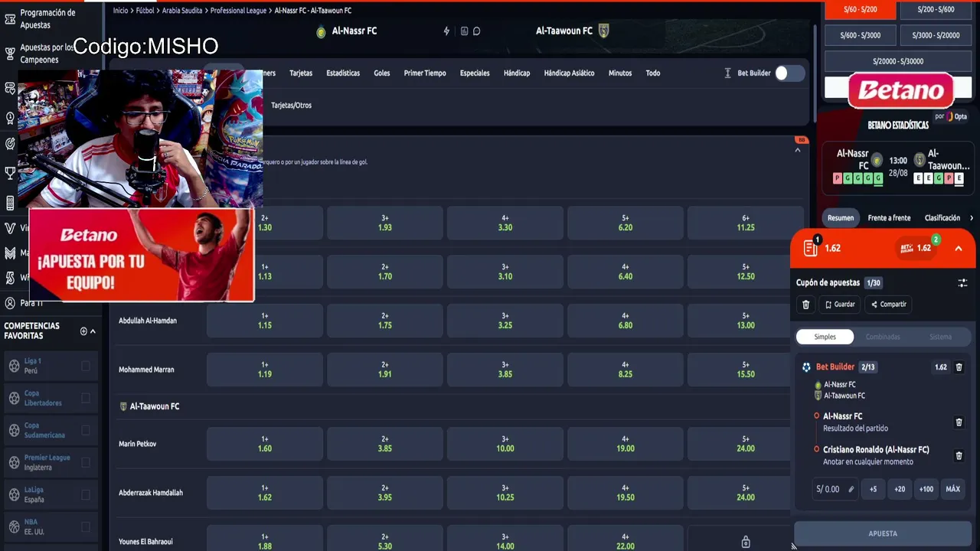Switch to Resumen stats tab

(840, 218)
